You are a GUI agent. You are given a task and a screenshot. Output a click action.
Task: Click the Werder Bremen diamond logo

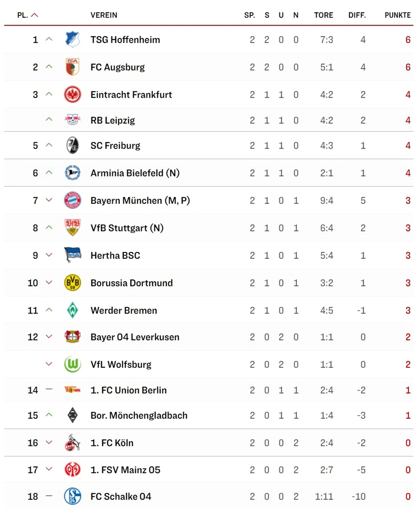[x=72, y=310]
